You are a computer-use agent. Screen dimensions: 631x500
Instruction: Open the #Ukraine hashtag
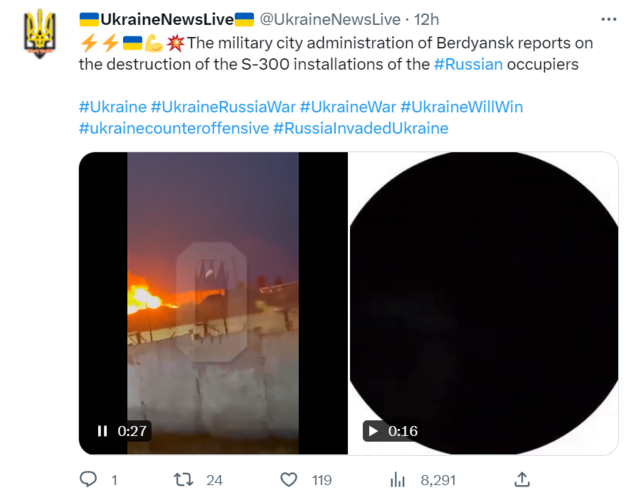point(113,107)
